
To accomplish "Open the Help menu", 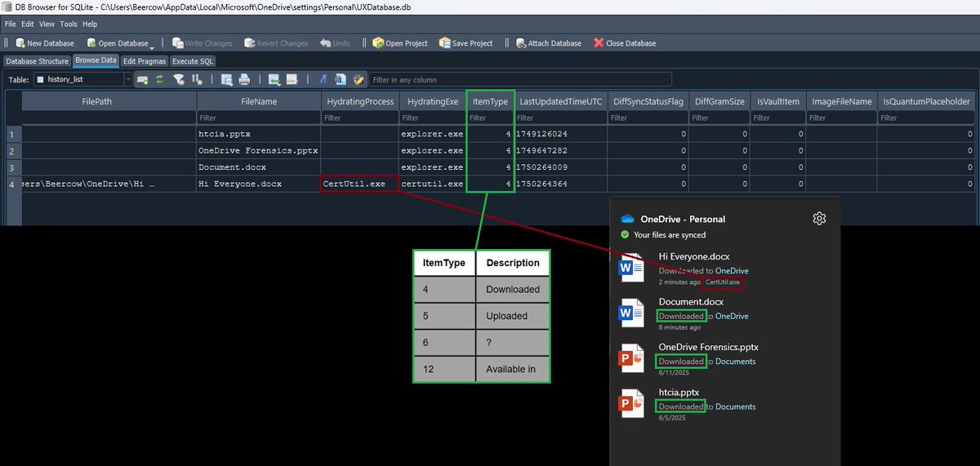I will pos(90,24).
